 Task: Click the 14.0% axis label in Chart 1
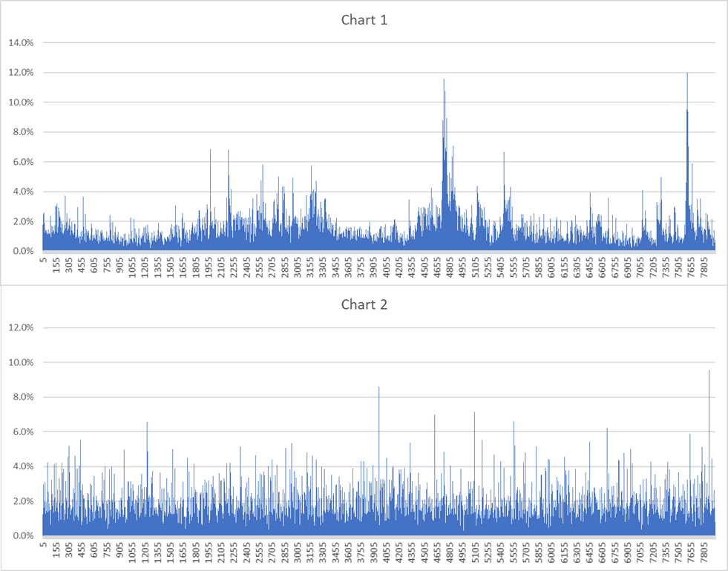21,43
